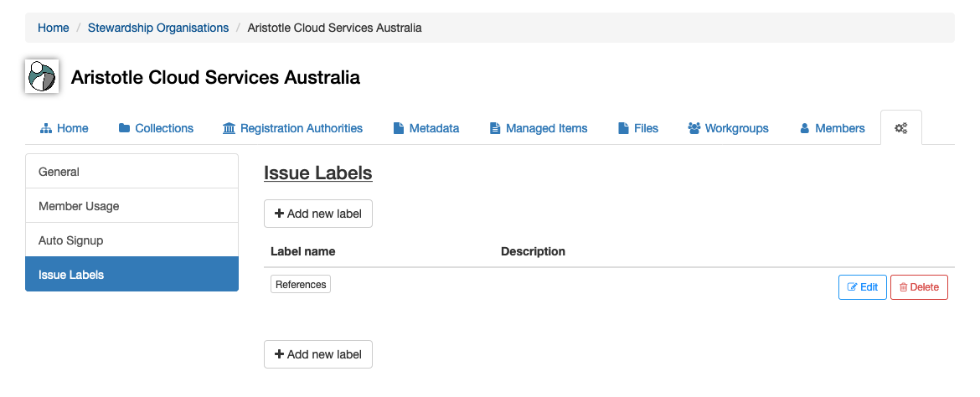Open the Collections tab
The width and height of the screenshot is (980, 397).
156,128
